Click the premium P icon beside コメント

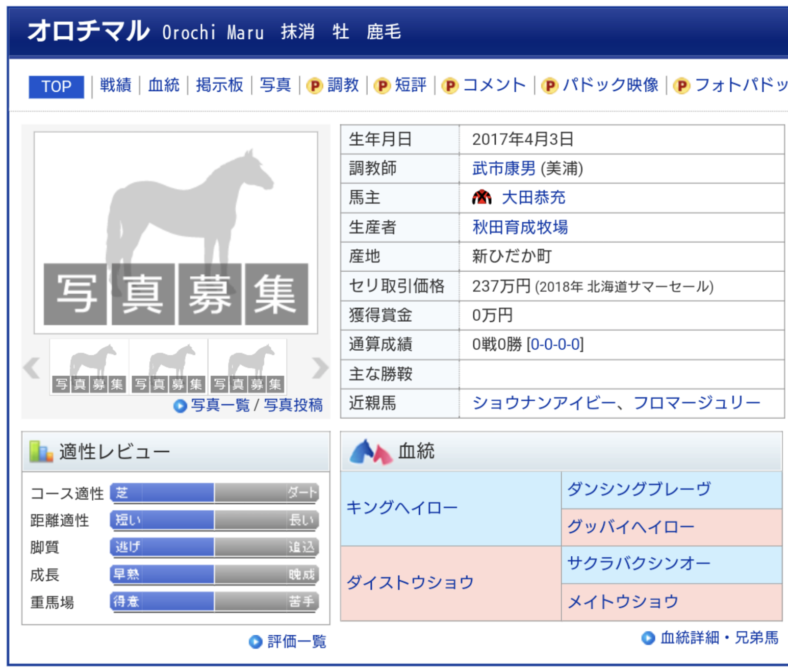pyautogui.click(x=450, y=86)
